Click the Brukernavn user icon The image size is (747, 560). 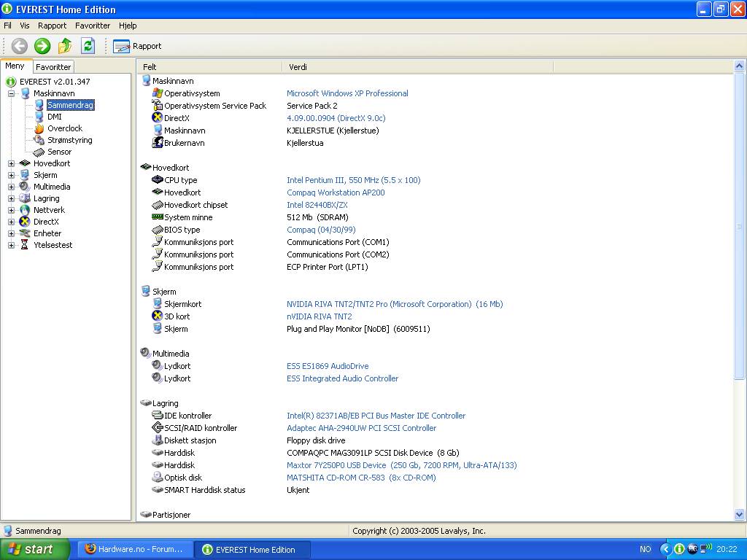tap(158, 142)
